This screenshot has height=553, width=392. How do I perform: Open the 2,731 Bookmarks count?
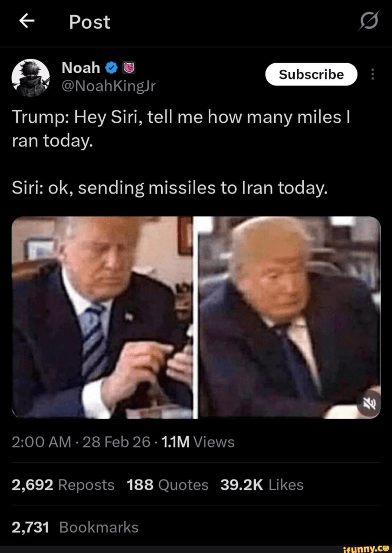[75, 527]
